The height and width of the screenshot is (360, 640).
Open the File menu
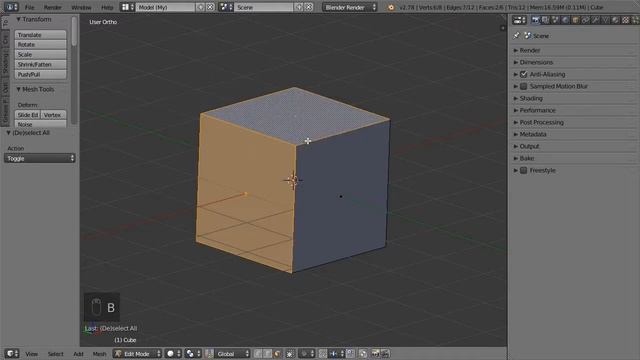29,7
